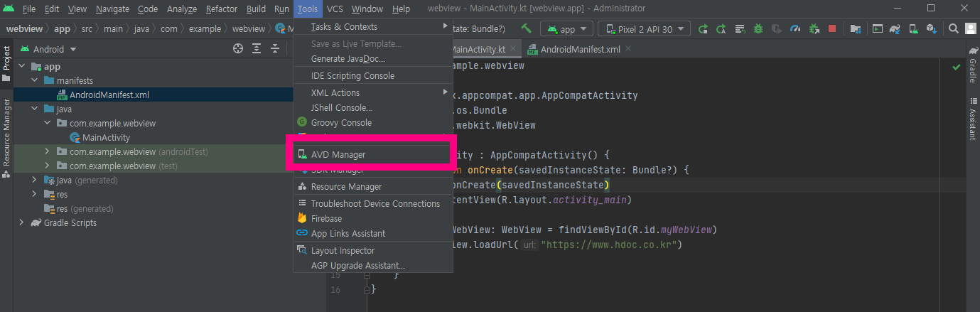Click Sync Project with Gradle Files icon
The width and height of the screenshot is (980, 312).
(x=896, y=29)
